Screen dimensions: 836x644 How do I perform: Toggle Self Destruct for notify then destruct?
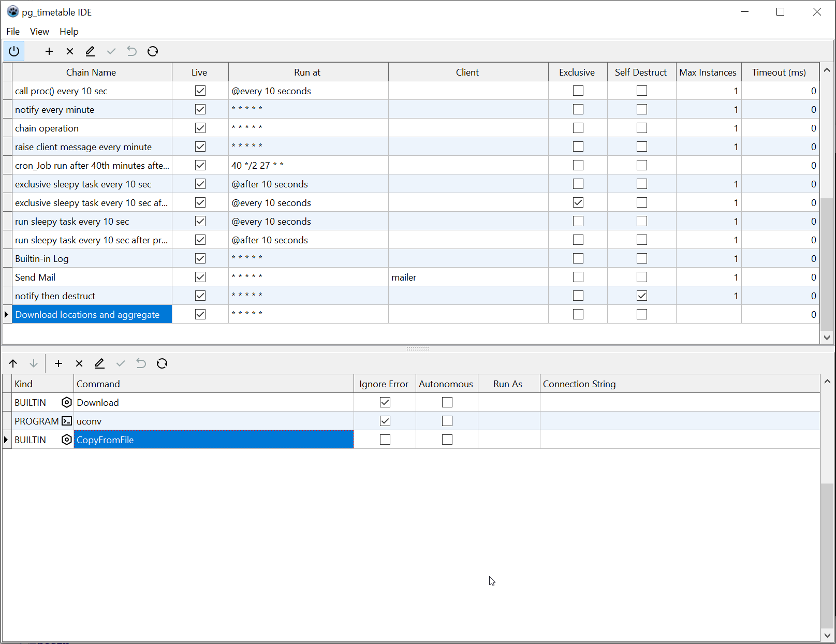(x=642, y=296)
